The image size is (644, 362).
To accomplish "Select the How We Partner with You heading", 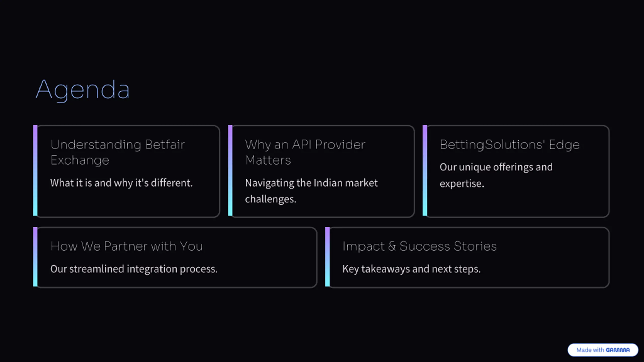I will 126,246.
